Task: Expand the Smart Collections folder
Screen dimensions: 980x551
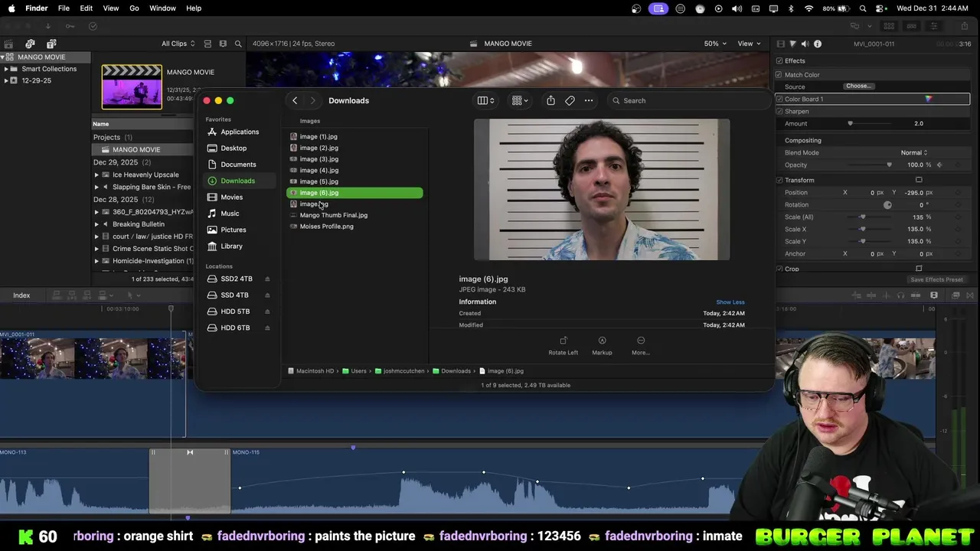Action: [x=5, y=69]
